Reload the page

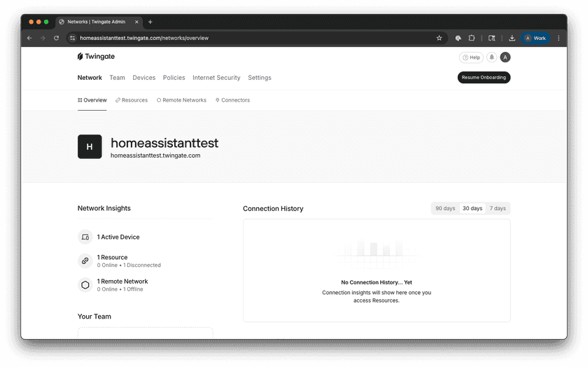point(56,38)
